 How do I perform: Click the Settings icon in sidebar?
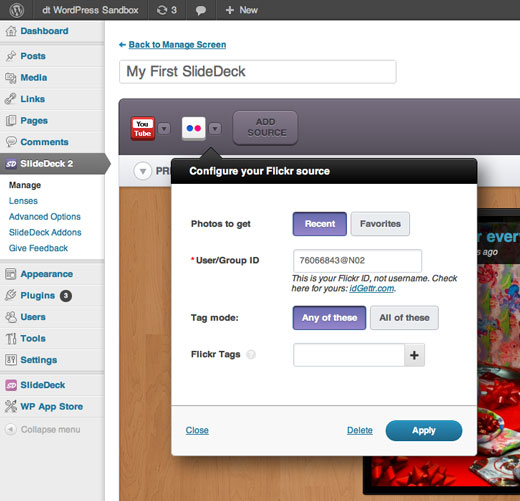tap(11, 360)
